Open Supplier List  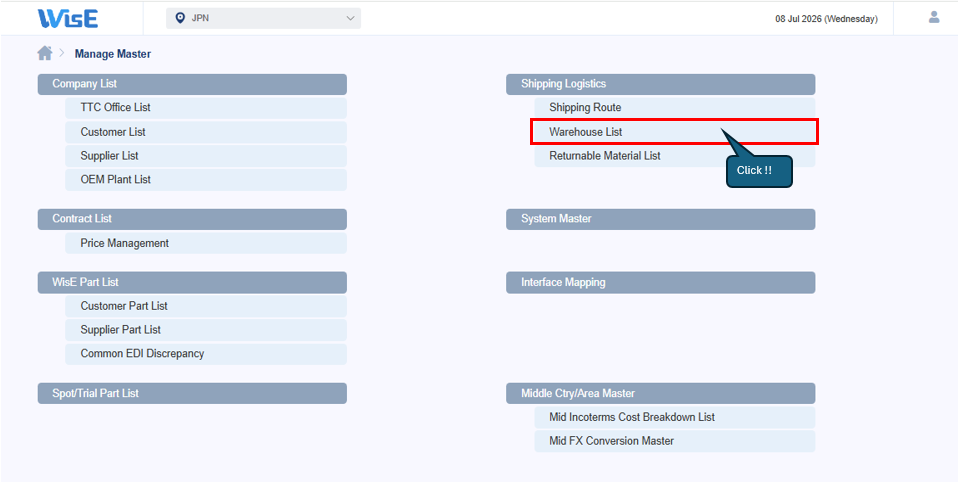[x=206, y=156]
